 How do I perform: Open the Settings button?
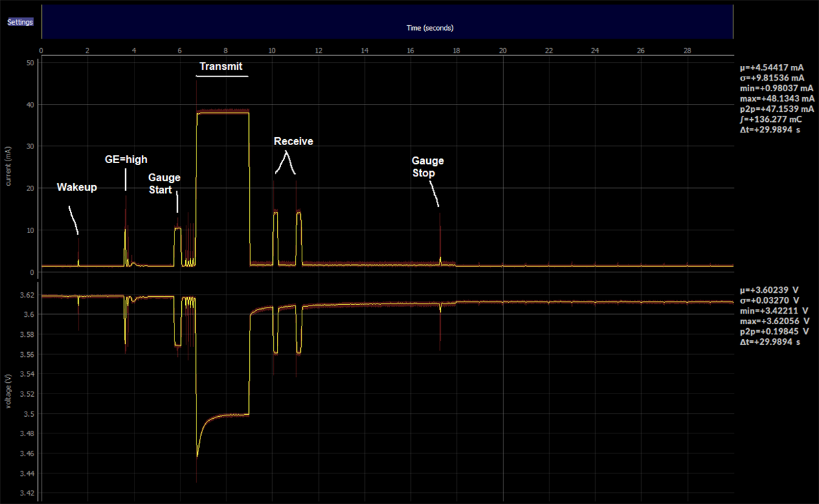point(20,22)
